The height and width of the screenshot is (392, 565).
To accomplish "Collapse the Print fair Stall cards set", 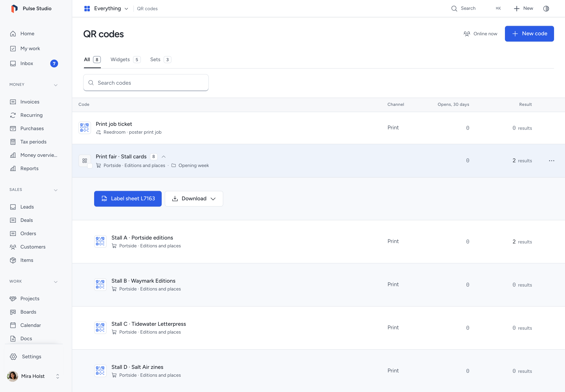I will (x=164, y=157).
